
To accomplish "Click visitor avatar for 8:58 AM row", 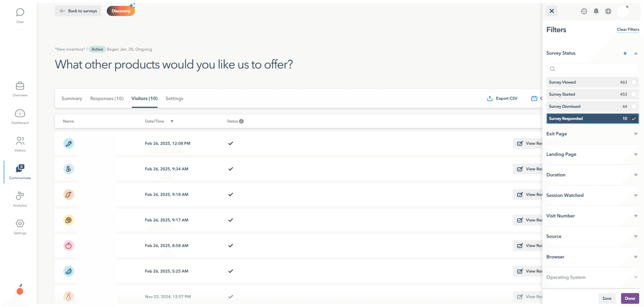I will (68, 245).
